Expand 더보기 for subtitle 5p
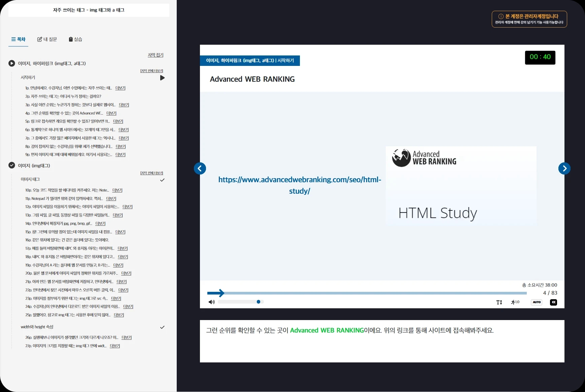The image size is (585, 392). [118, 121]
